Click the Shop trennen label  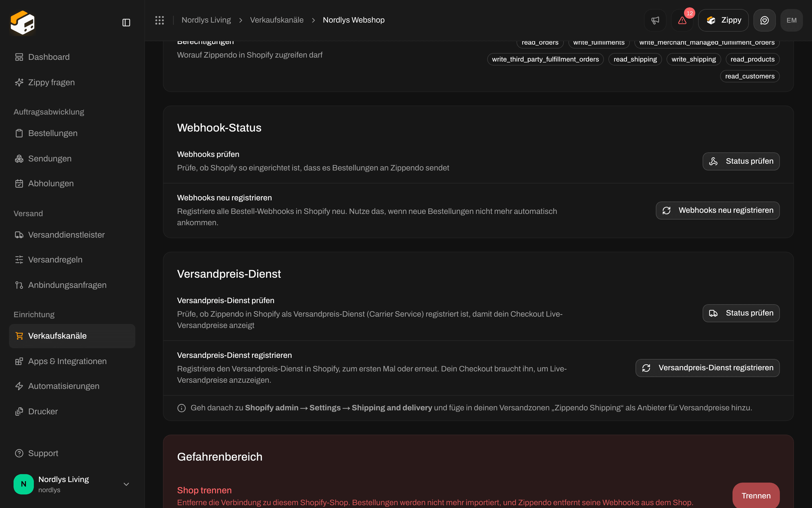click(x=204, y=490)
